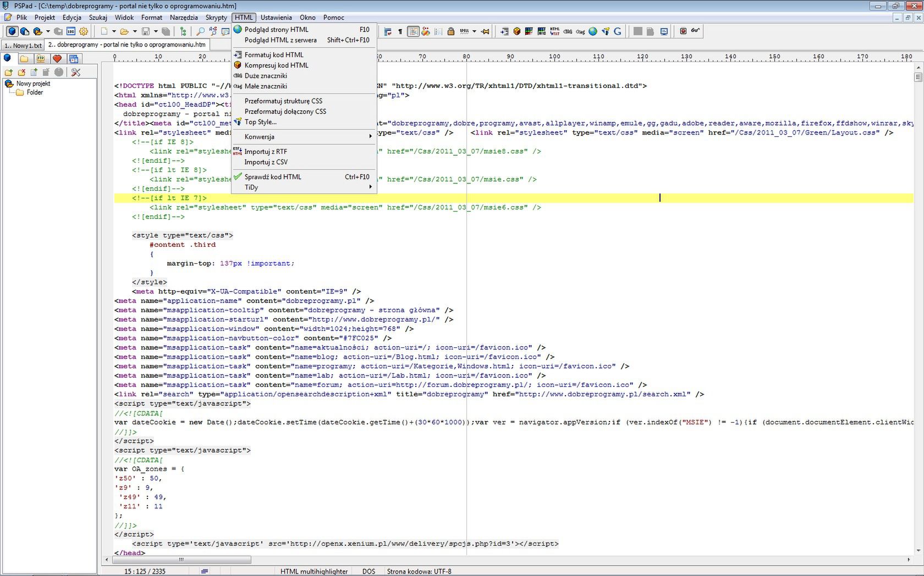924x576 pixels.
Task: Click the lowercase tag toolbar icon
Action: point(580,31)
